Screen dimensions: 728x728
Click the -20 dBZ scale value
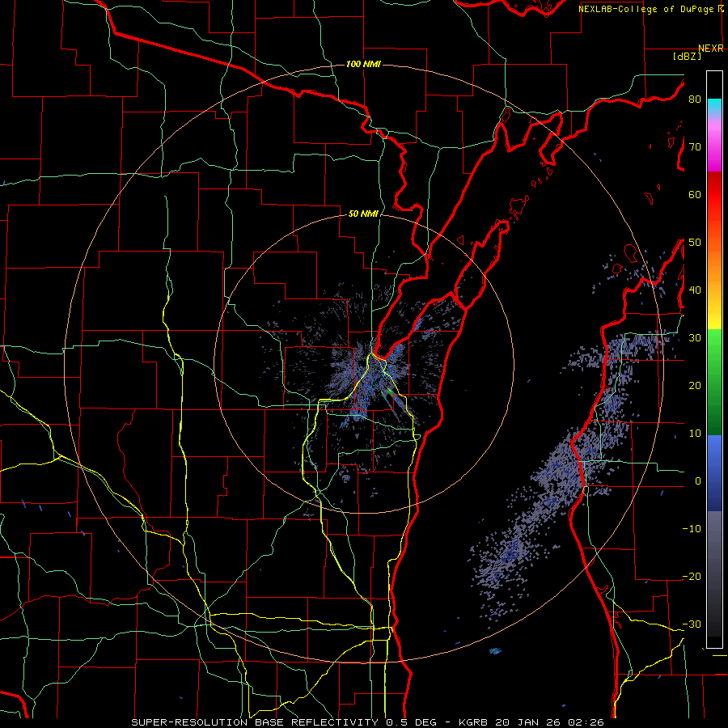coord(692,577)
